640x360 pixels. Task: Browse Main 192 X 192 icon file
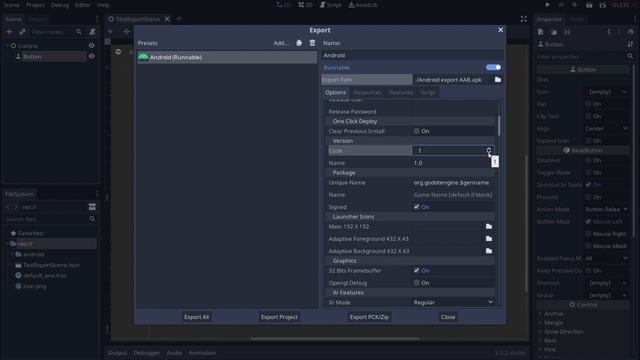pyautogui.click(x=489, y=227)
